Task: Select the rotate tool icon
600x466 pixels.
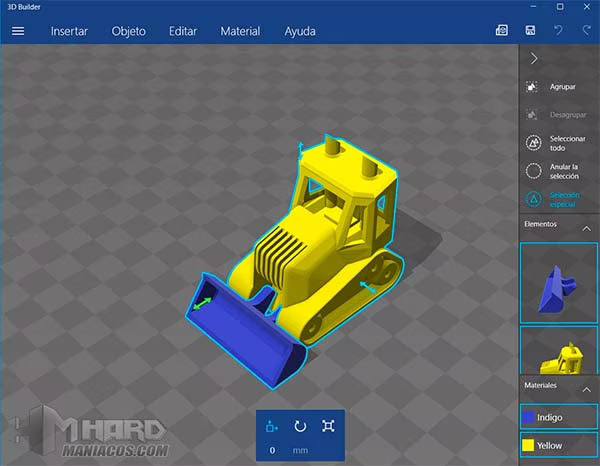Action: click(x=300, y=426)
